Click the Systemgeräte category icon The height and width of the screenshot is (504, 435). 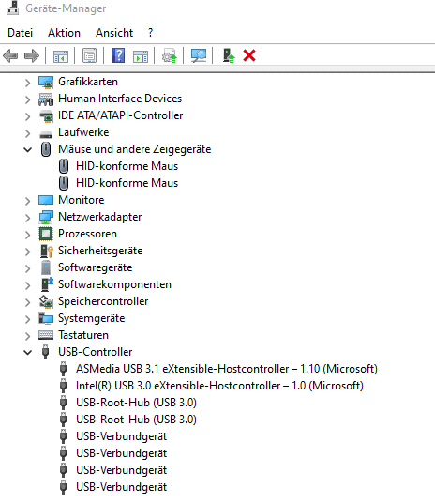coord(46,318)
